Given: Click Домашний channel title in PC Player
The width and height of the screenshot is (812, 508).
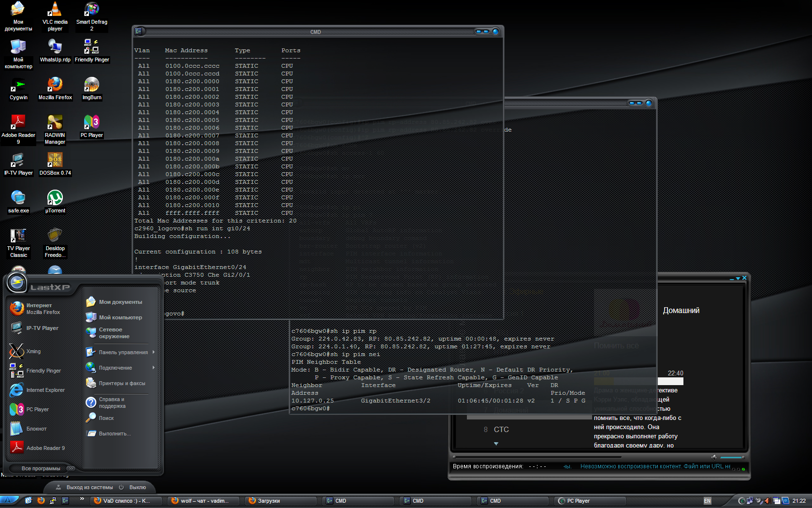Looking at the screenshot, I should pyautogui.click(x=681, y=311).
